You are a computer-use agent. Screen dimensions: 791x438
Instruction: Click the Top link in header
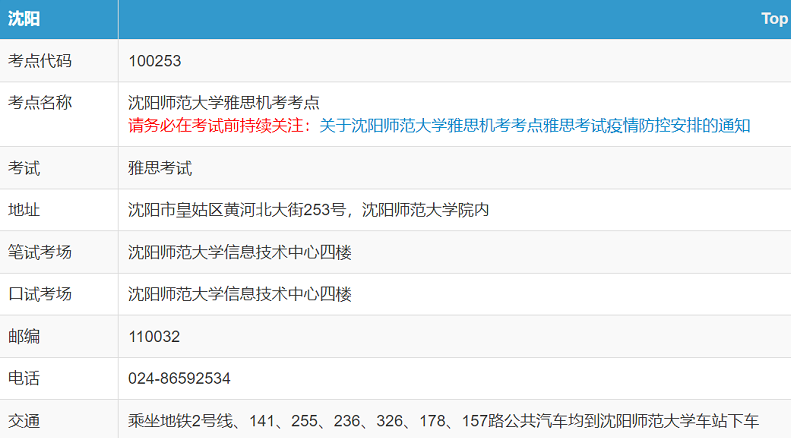click(775, 19)
